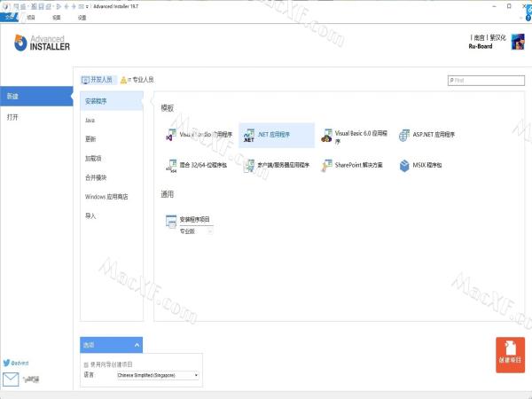Select the generic 安装程序项目 template

[x=188, y=221]
